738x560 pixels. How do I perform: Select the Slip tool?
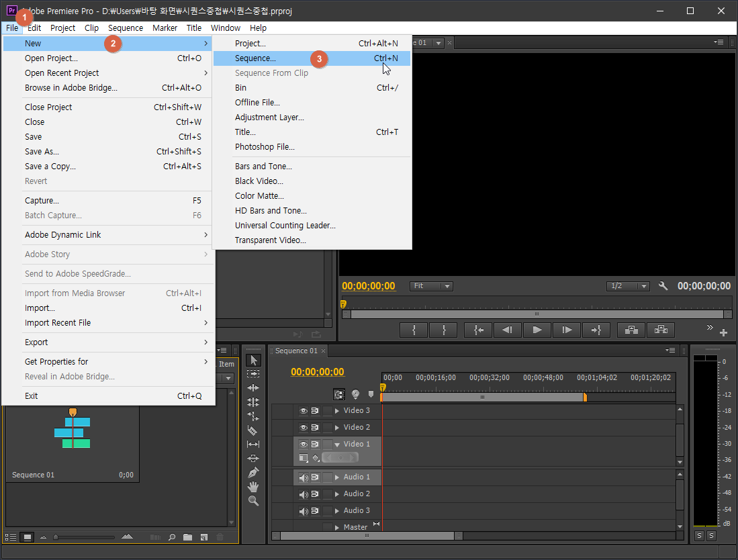[x=253, y=445]
